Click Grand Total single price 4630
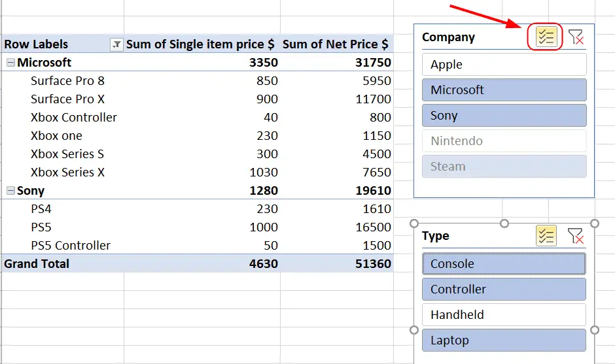615x364 pixels. pos(264,264)
